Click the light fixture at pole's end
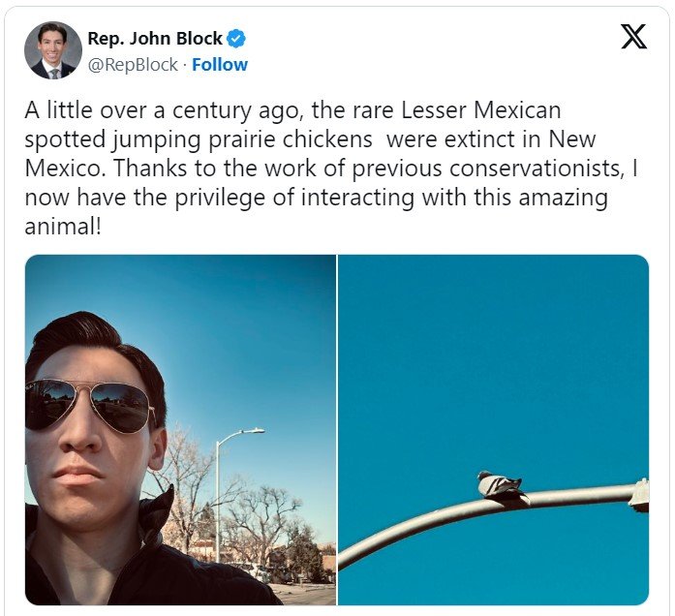 point(639,495)
